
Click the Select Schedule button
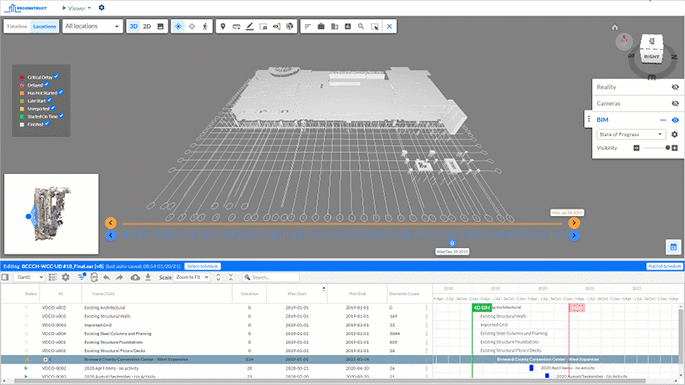click(x=203, y=266)
